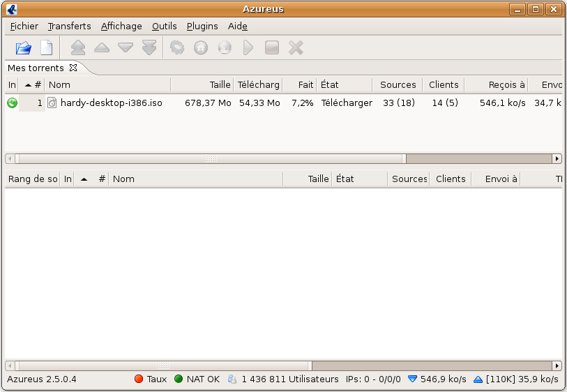Click upper horizontal scrollbar left arrow

(10, 158)
